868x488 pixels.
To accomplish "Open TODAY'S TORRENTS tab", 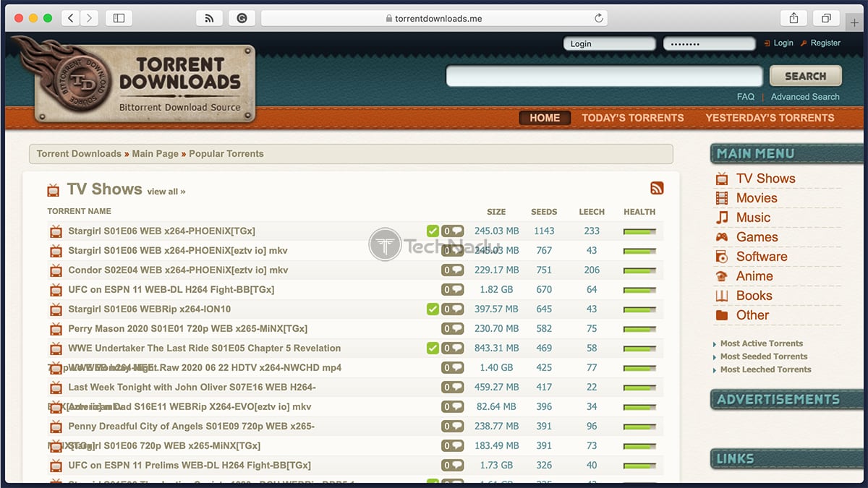I will [632, 118].
